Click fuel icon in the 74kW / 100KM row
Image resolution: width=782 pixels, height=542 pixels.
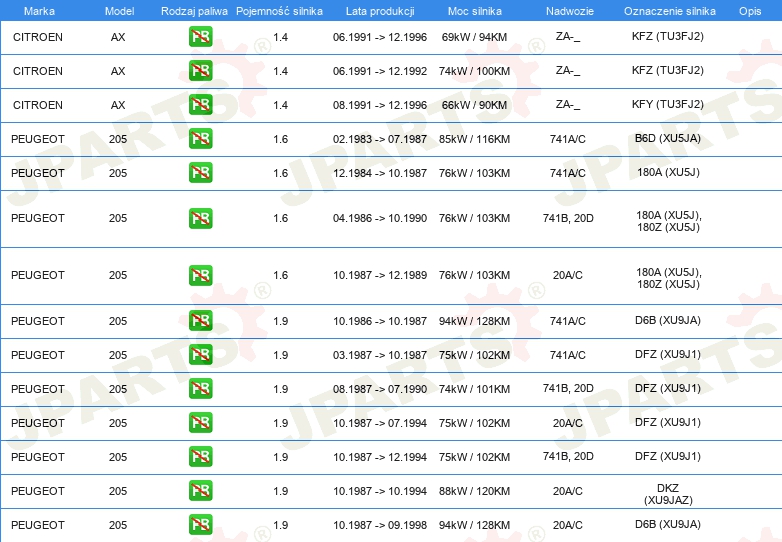(200, 71)
